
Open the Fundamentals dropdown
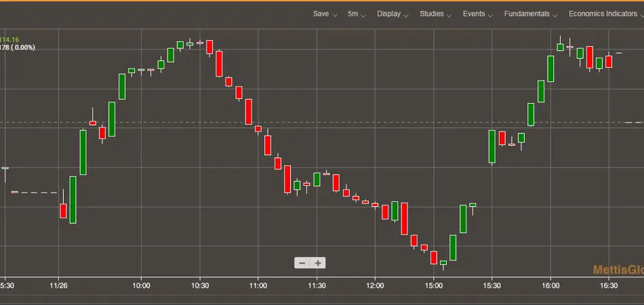tap(531, 14)
